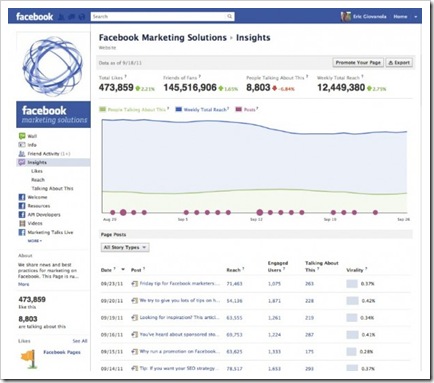Open Info in left sidebar

[x=32, y=145]
